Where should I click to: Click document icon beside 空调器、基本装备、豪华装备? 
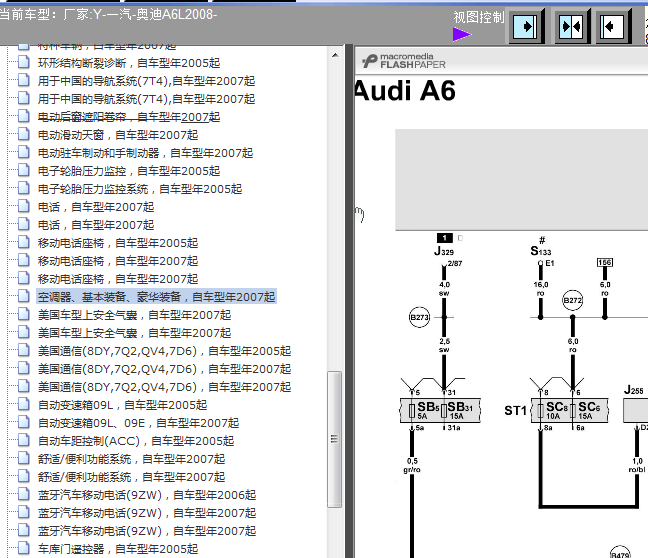coord(24,296)
